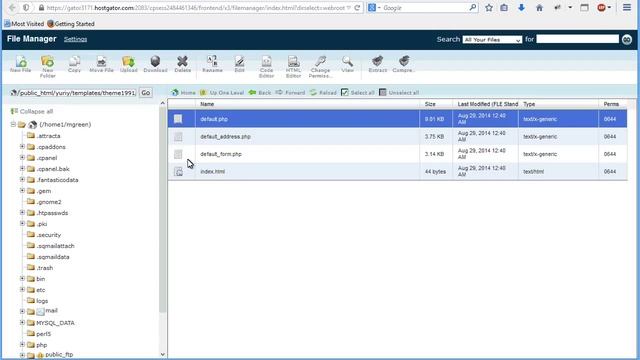Reload the file listing

[323, 93]
